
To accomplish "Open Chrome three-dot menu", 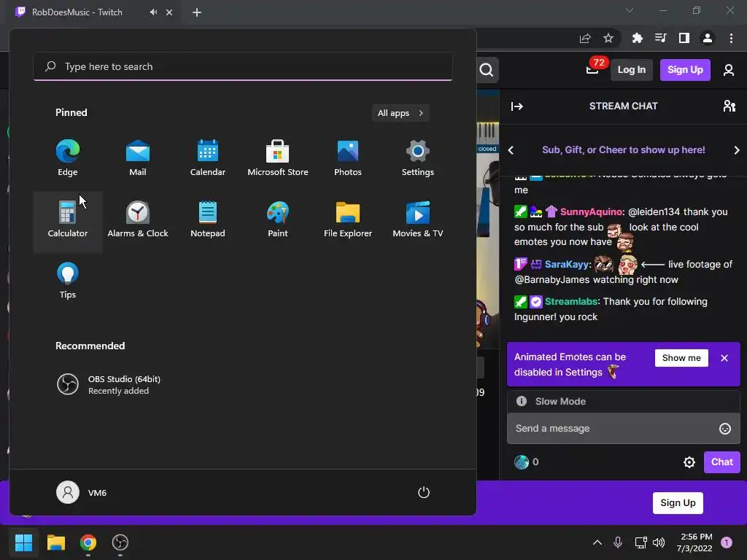I will pyautogui.click(x=731, y=38).
